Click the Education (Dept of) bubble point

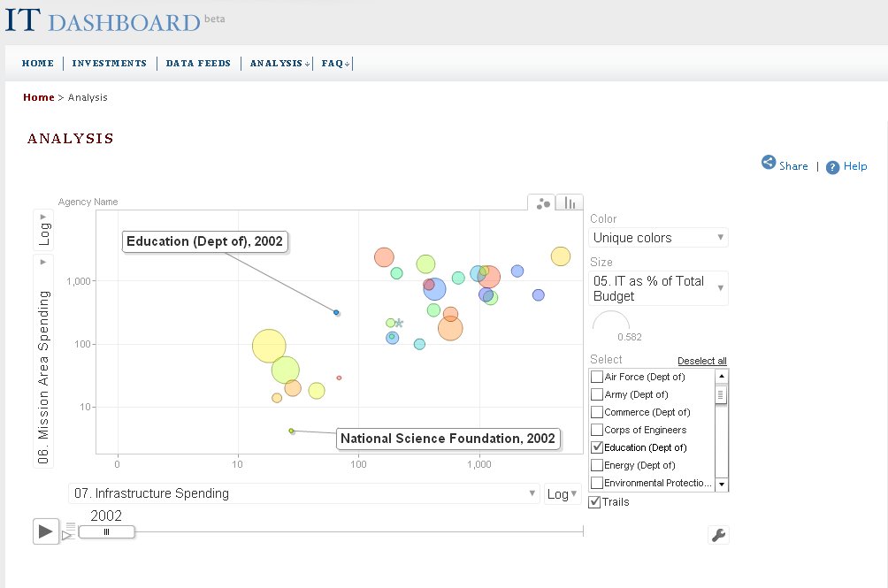(336, 312)
